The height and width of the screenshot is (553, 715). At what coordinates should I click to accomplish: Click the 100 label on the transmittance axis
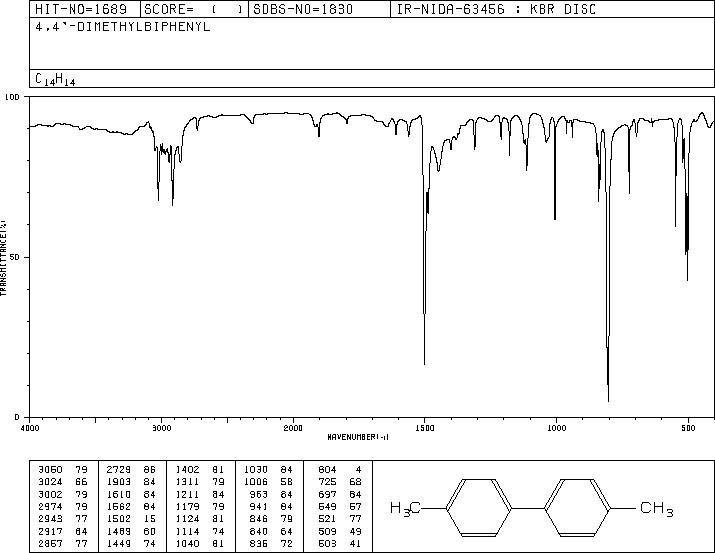click(12, 97)
